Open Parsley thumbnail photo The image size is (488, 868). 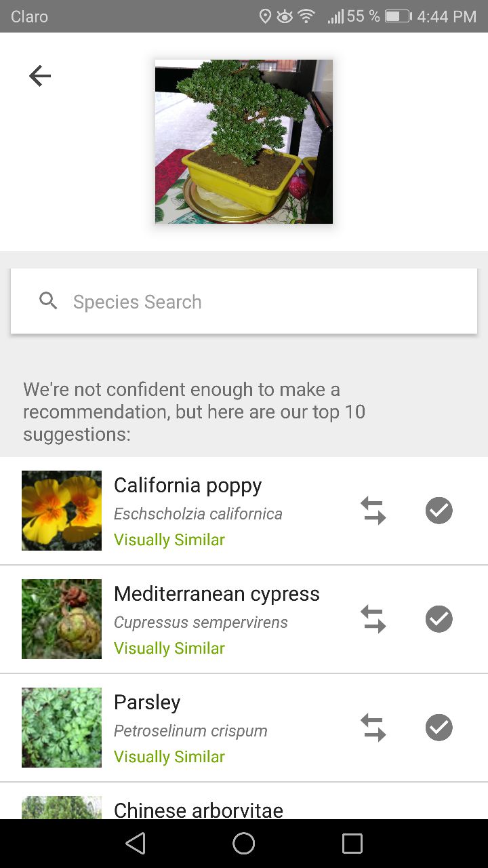click(62, 728)
